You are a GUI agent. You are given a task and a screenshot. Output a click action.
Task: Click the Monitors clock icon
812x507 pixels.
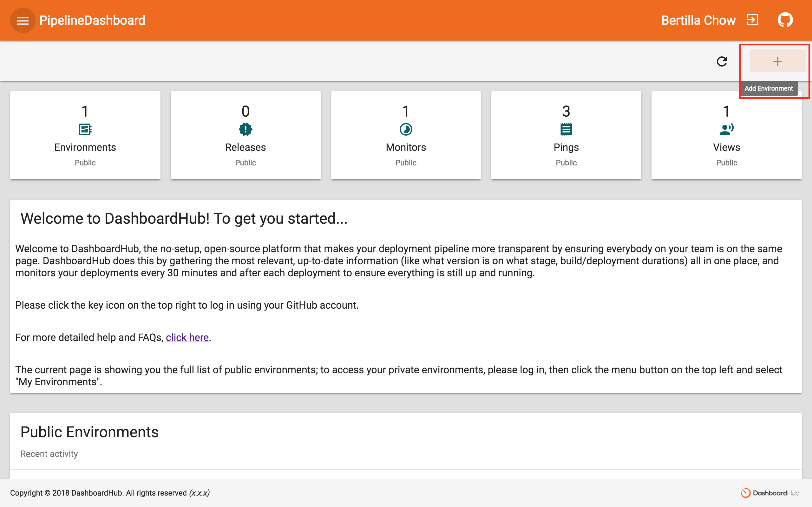coord(406,129)
